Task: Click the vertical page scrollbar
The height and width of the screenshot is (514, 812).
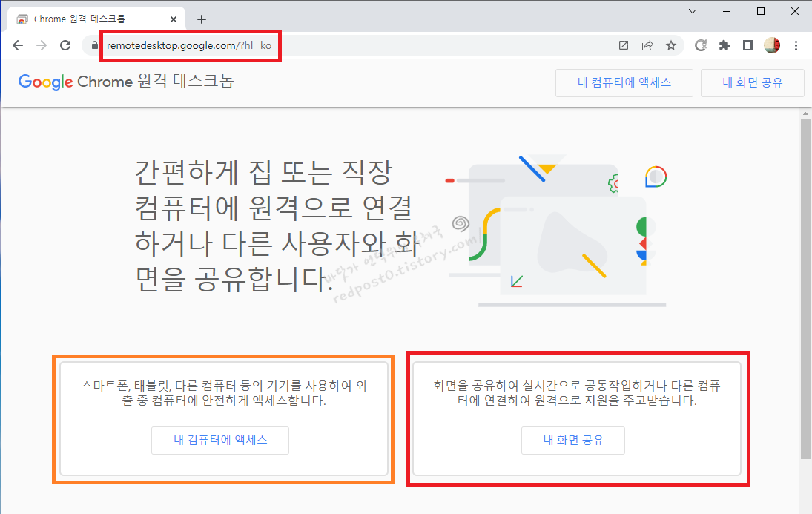Action: click(805, 289)
